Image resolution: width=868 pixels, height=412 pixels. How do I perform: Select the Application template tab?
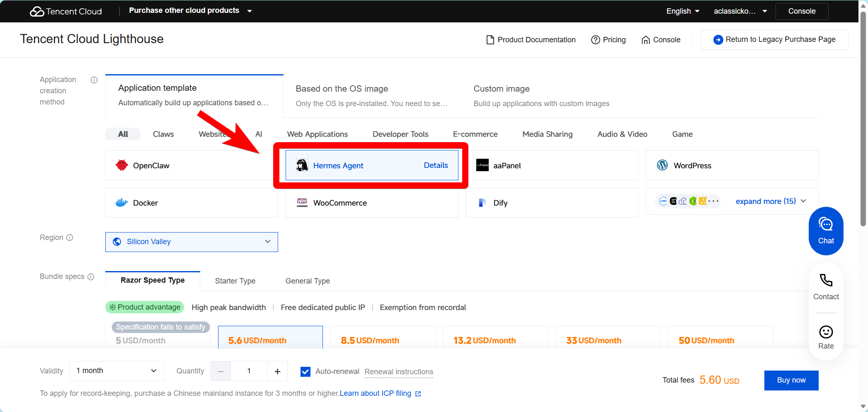[x=194, y=95]
